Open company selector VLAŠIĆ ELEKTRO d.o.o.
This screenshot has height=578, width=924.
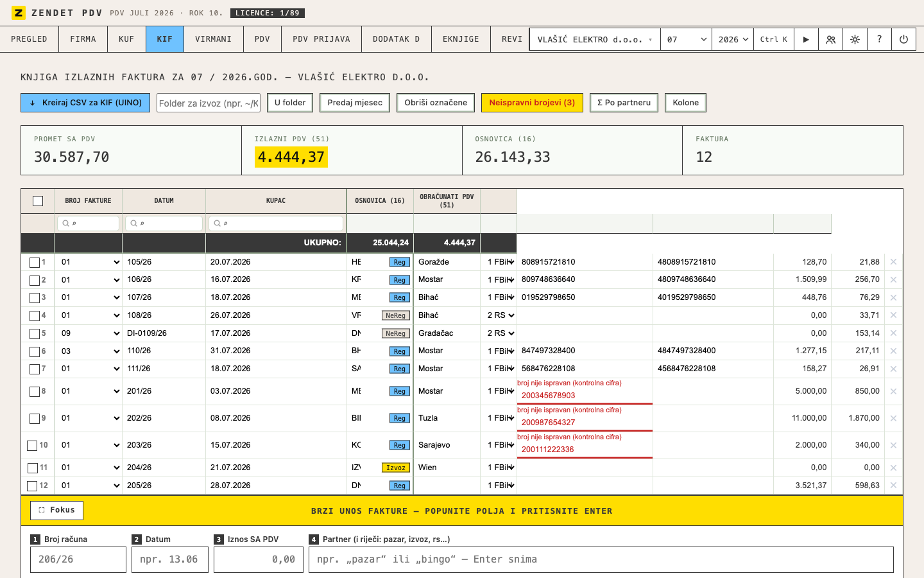(595, 39)
